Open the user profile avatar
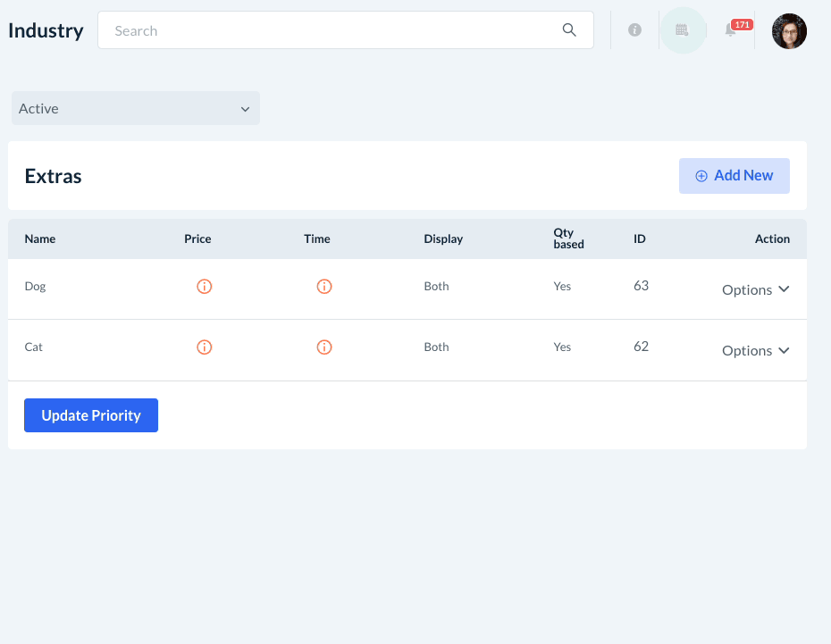Screen dimensions: 831x644 tap(789, 31)
